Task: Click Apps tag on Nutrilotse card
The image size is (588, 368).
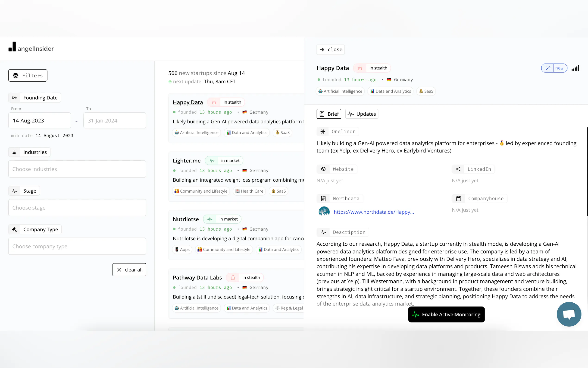Action: 182,250
